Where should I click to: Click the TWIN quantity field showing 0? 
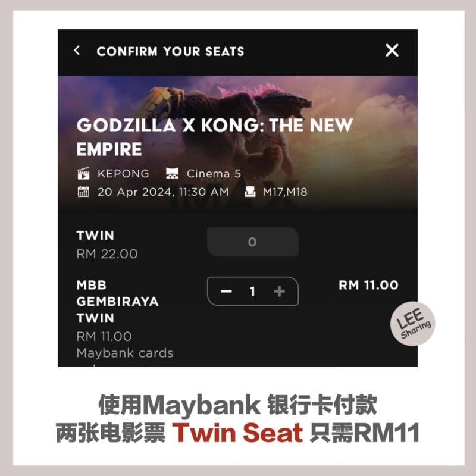tap(252, 242)
